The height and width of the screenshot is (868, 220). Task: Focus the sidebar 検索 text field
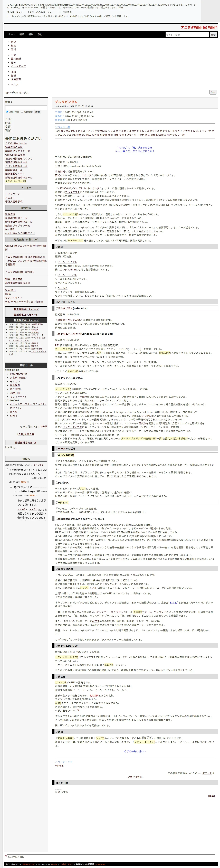26,108
